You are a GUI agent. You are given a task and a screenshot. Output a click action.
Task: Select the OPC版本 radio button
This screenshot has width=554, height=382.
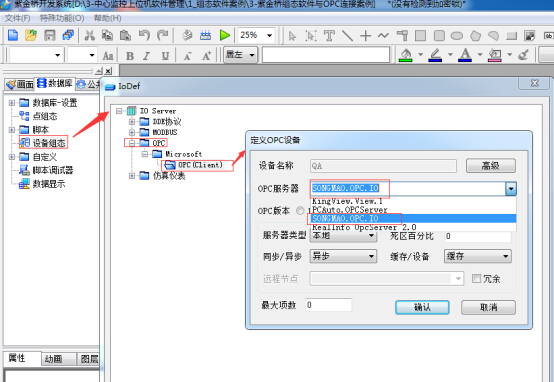(300, 211)
